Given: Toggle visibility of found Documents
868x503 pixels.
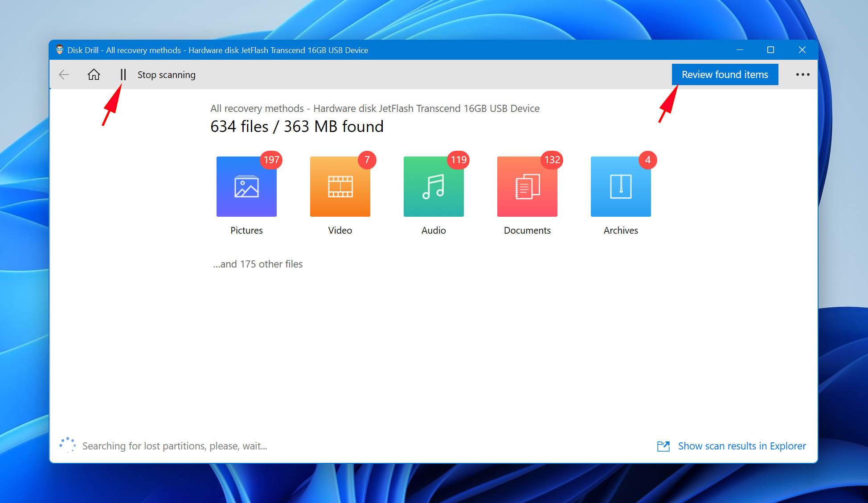Looking at the screenshot, I should tap(526, 186).
